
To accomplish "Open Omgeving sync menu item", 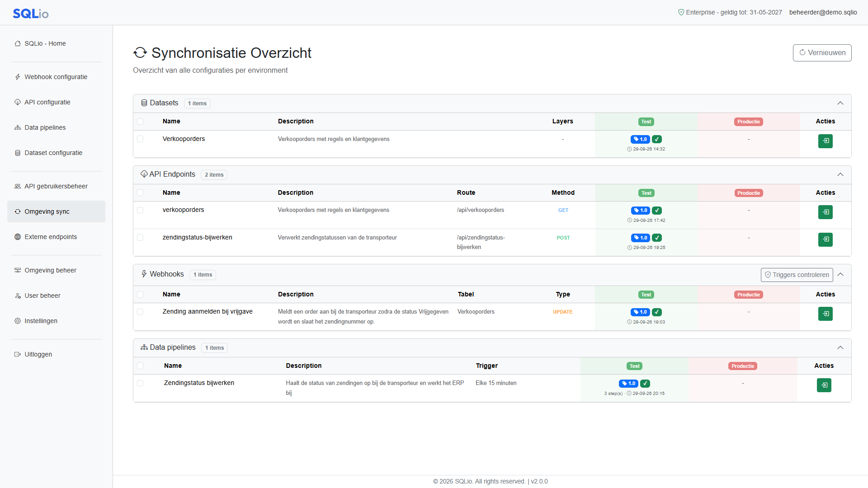I will [56, 211].
